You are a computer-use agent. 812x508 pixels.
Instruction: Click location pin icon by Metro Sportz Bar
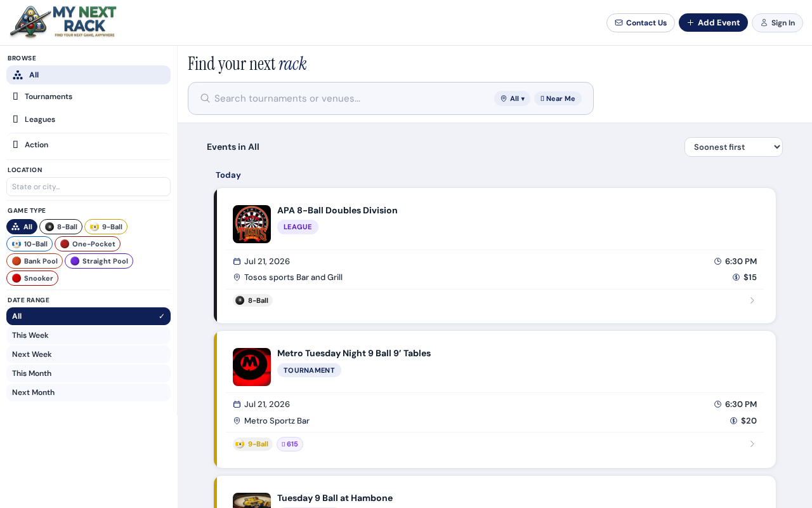(237, 421)
